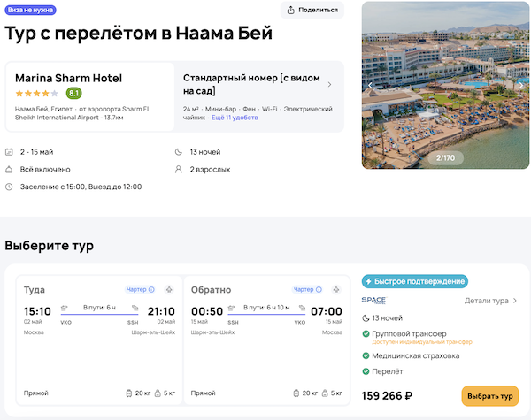Click info icon next to Чартер in Обратно
The width and height of the screenshot is (531, 420).
point(319,289)
